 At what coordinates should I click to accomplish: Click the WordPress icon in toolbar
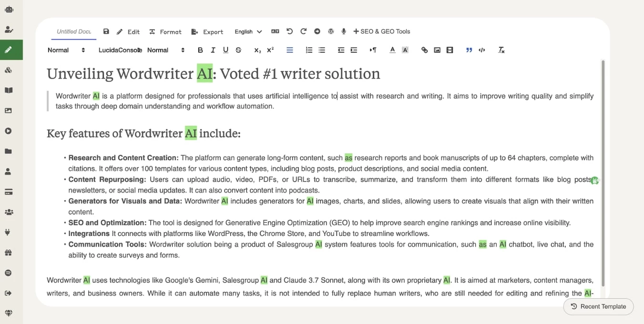(331, 31)
